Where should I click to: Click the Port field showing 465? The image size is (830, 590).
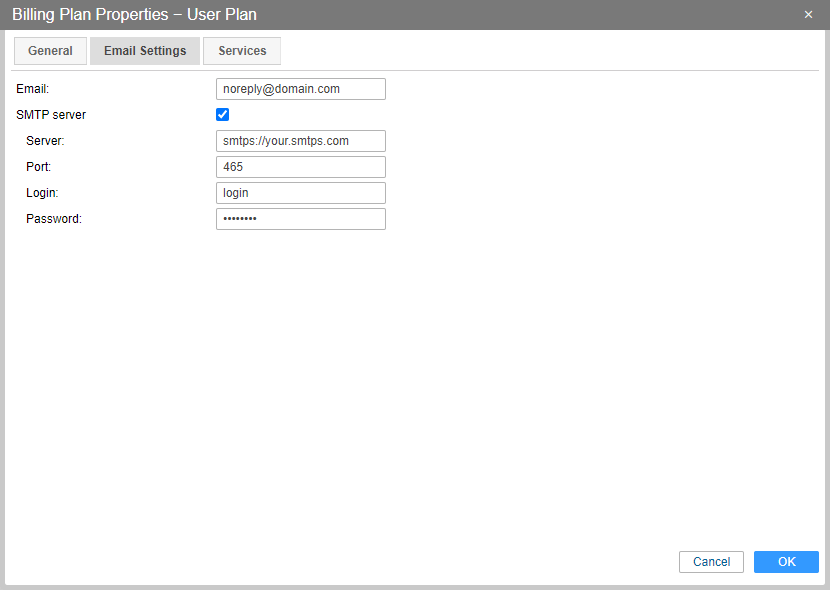[x=300, y=167]
